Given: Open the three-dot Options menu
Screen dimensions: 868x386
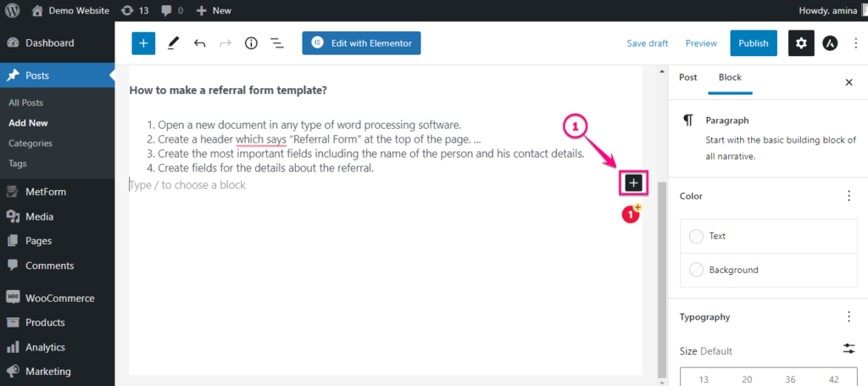Looking at the screenshot, I should tap(856, 43).
